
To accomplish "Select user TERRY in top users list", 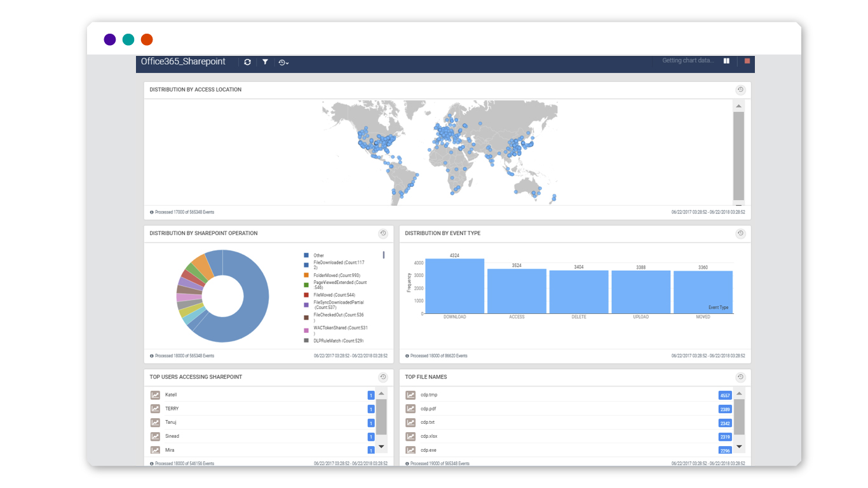I will 172,409.
